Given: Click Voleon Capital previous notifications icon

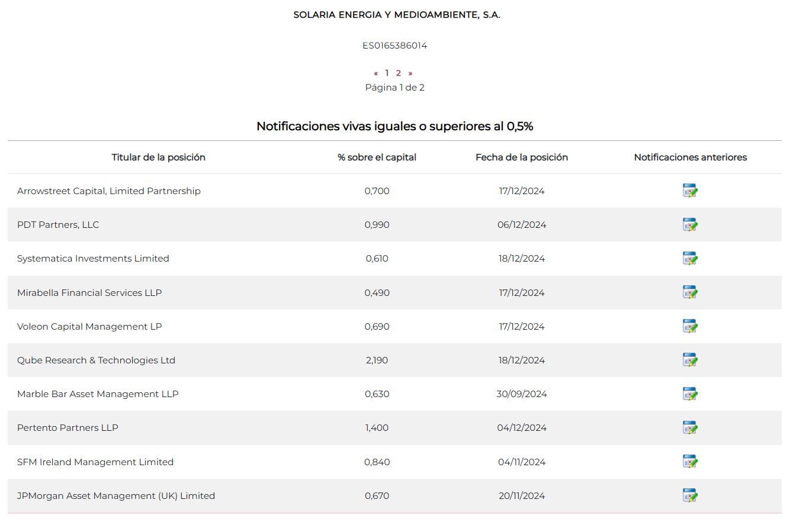Looking at the screenshot, I should coord(690,326).
